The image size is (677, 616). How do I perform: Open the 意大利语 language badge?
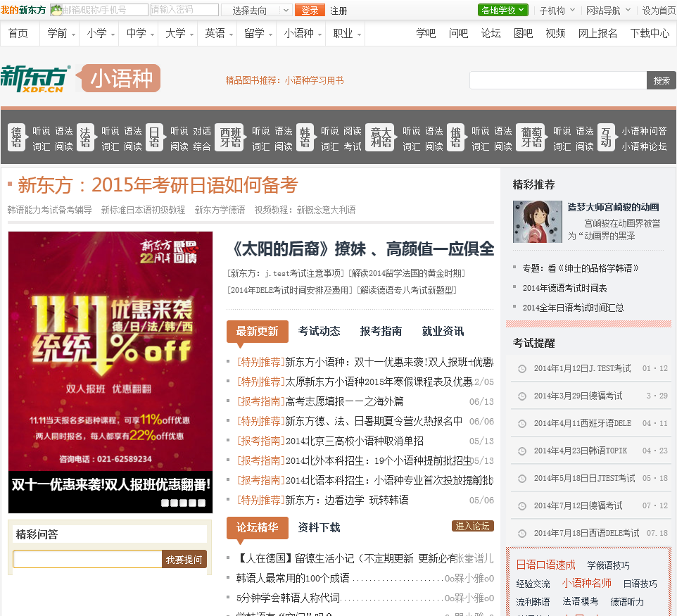[x=381, y=138]
